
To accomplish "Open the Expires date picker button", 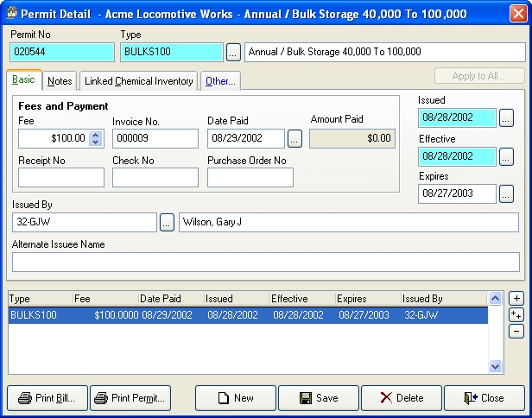I will click(x=506, y=194).
